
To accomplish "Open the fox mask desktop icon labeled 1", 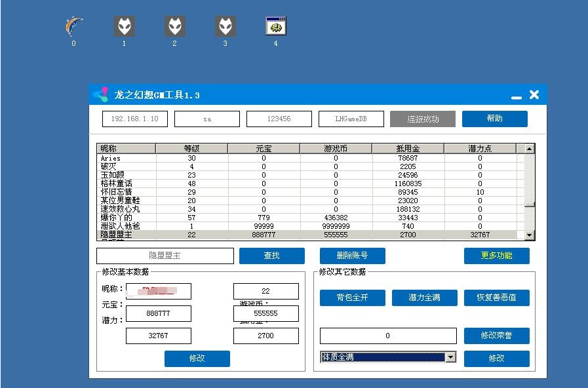I will click(x=125, y=27).
